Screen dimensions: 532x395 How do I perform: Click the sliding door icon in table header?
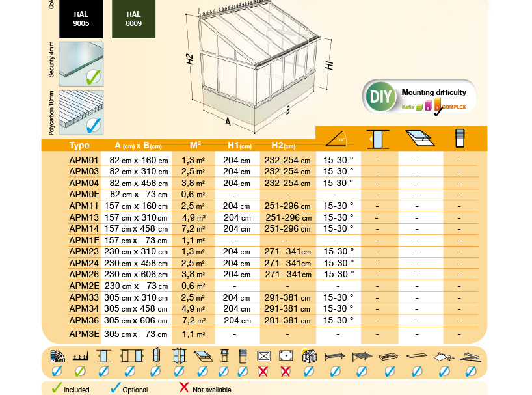[x=378, y=139]
